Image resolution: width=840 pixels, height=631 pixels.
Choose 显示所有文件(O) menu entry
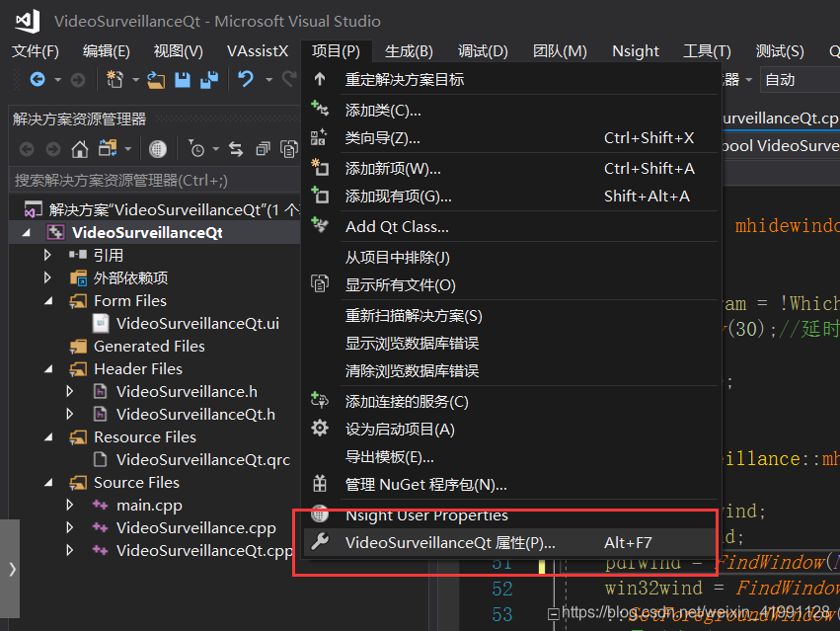[x=511, y=285]
